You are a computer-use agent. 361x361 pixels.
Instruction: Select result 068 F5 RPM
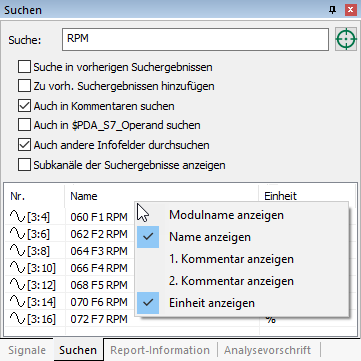[99, 285]
